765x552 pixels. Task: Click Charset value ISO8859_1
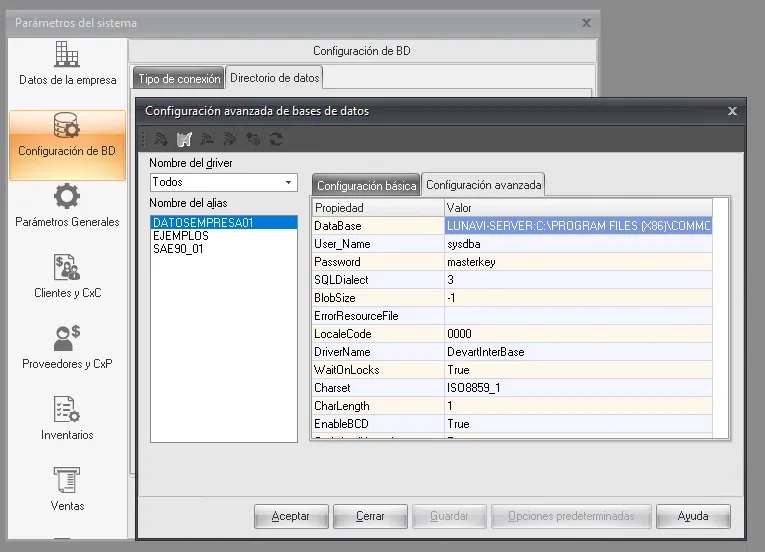pyautogui.click(x=578, y=388)
